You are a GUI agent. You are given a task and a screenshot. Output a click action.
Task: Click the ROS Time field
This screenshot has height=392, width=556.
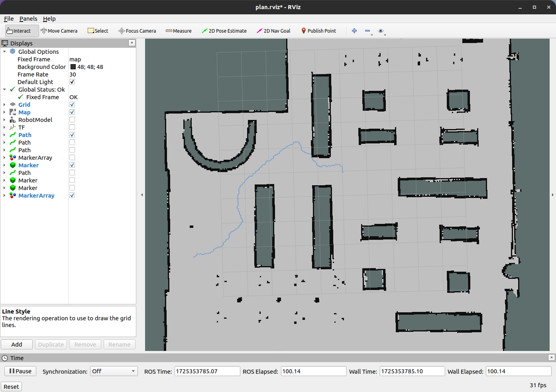207,371
